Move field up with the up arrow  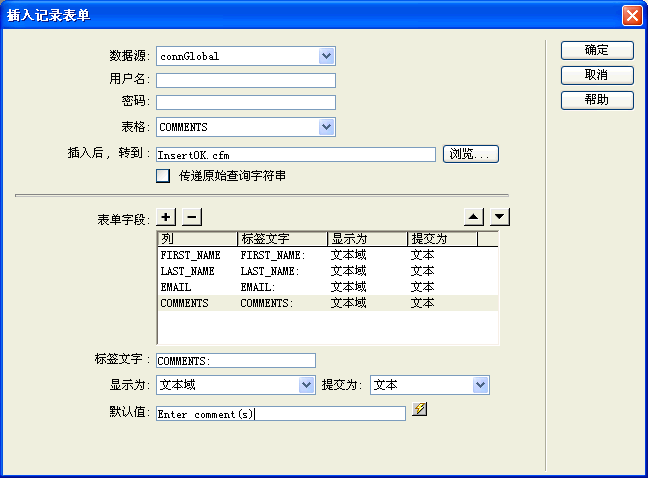click(x=476, y=217)
